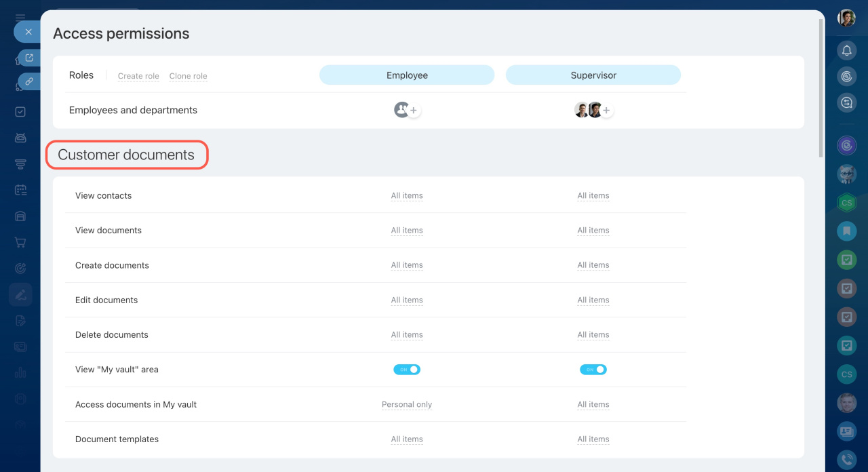Click the Create role link
This screenshot has width=868, height=472.
click(x=138, y=76)
